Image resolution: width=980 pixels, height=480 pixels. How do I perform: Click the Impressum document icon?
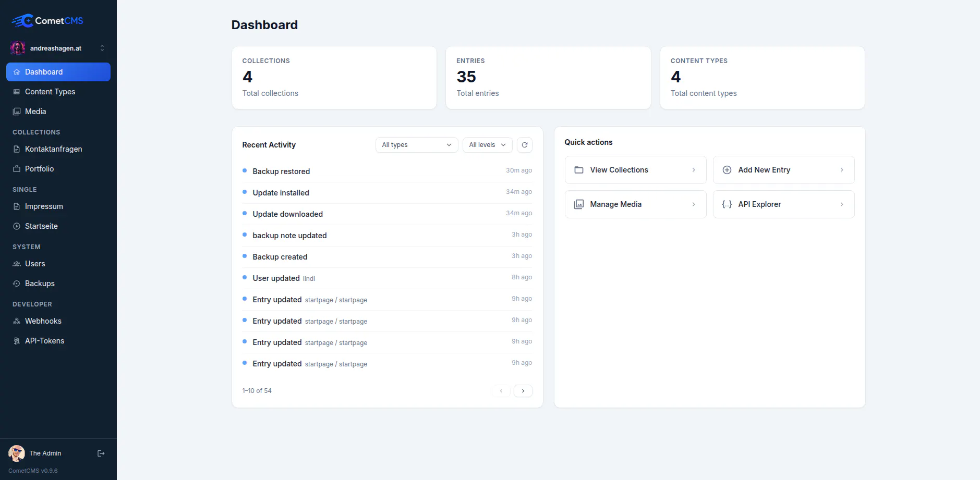pos(17,206)
